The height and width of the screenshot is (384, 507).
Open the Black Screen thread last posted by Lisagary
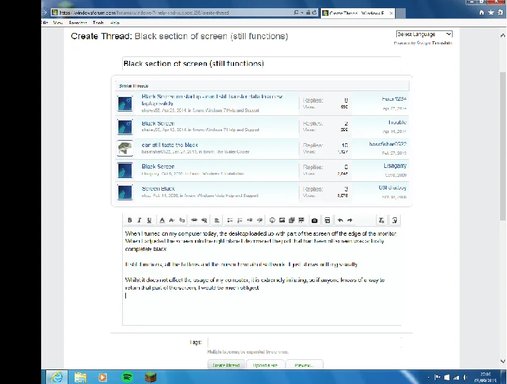tap(158, 166)
